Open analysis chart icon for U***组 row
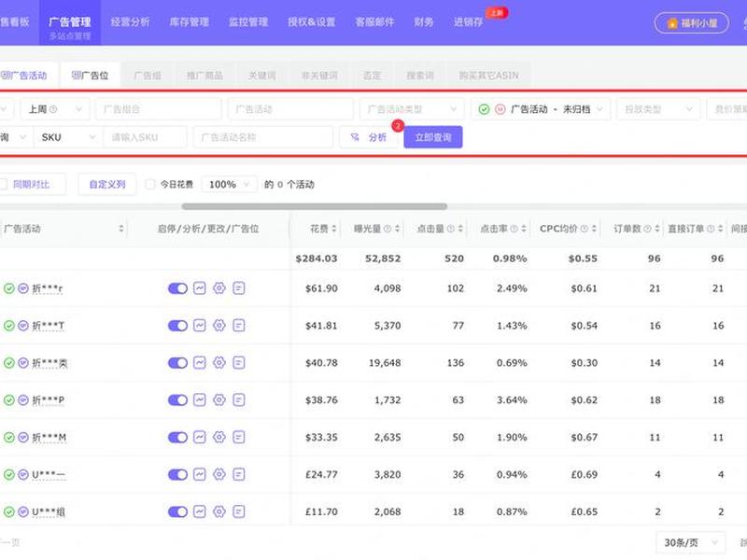The height and width of the screenshot is (560, 747). pyautogui.click(x=200, y=511)
